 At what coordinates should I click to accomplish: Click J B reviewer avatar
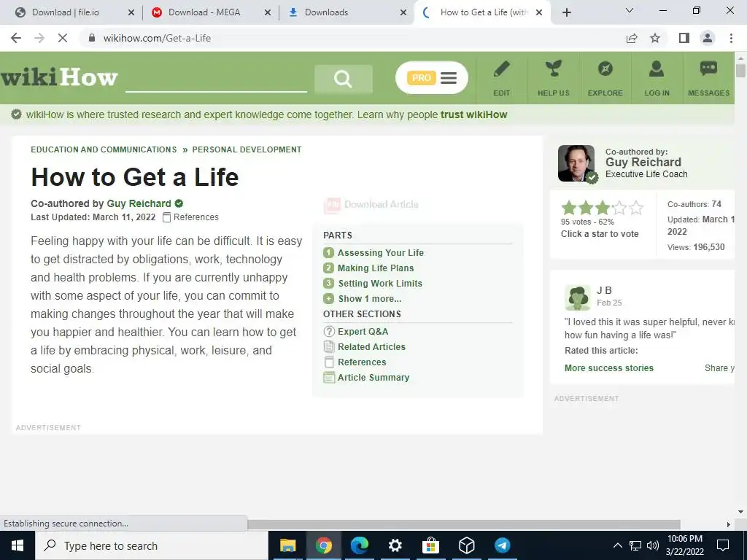(578, 297)
